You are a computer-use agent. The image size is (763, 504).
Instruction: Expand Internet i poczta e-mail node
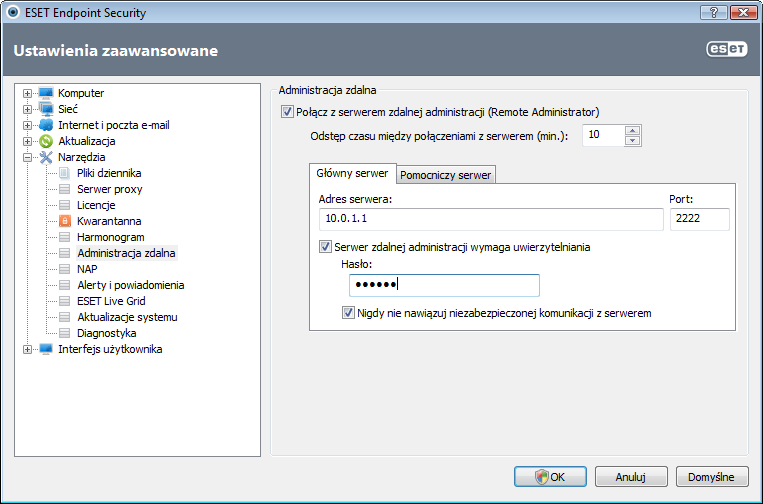(28, 126)
